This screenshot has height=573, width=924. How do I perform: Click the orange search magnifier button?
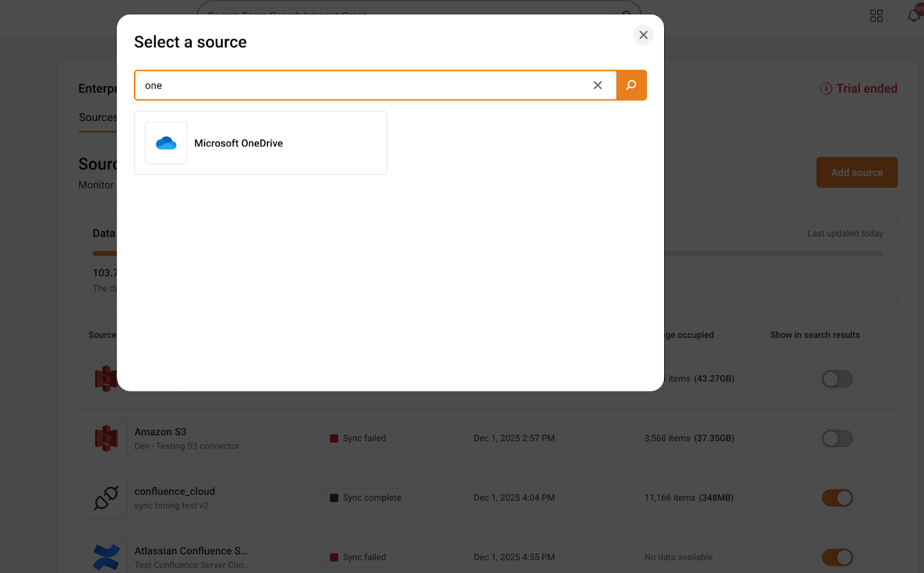point(631,85)
